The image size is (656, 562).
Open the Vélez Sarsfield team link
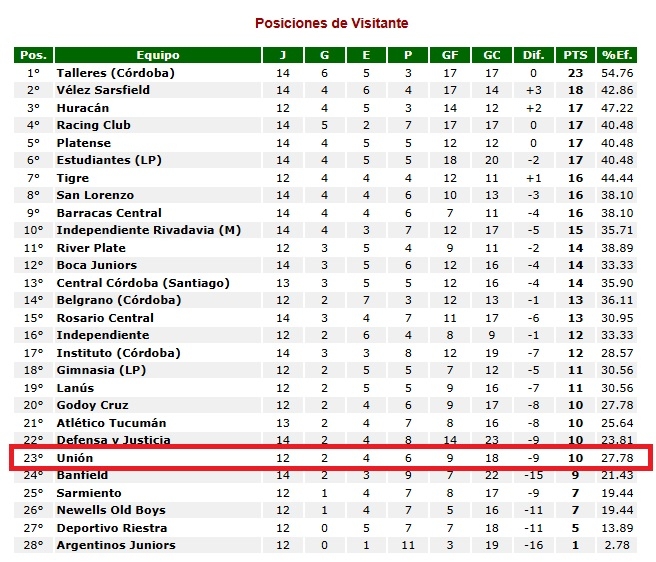[x=103, y=90]
